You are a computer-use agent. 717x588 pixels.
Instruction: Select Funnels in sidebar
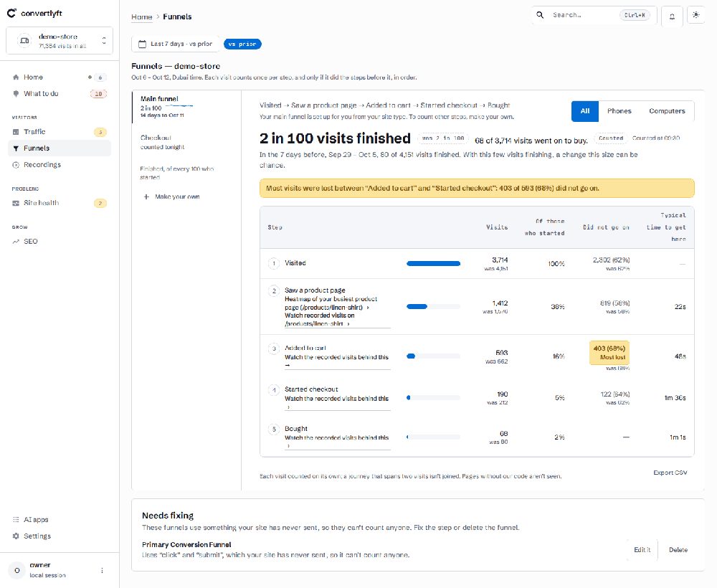tap(60, 148)
